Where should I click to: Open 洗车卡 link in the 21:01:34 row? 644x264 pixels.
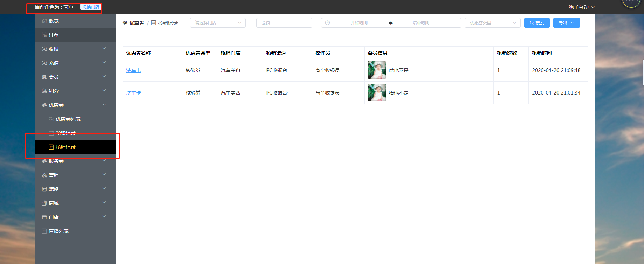pos(133,93)
